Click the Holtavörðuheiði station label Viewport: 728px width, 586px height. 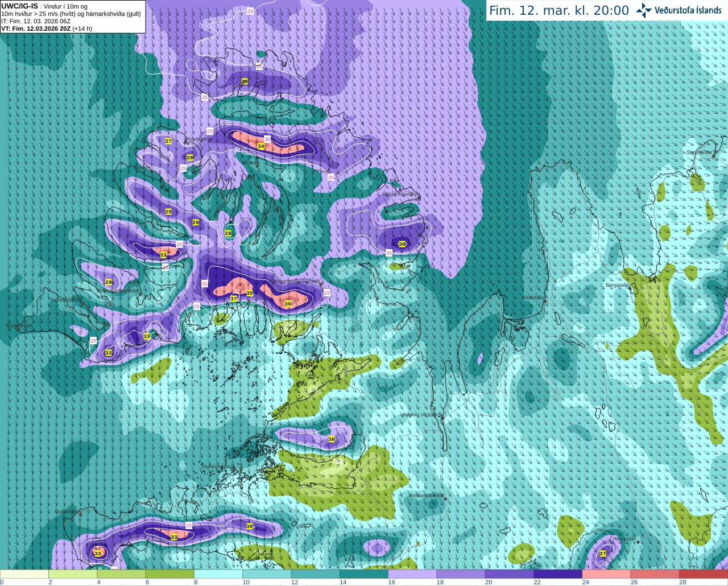click(x=427, y=496)
